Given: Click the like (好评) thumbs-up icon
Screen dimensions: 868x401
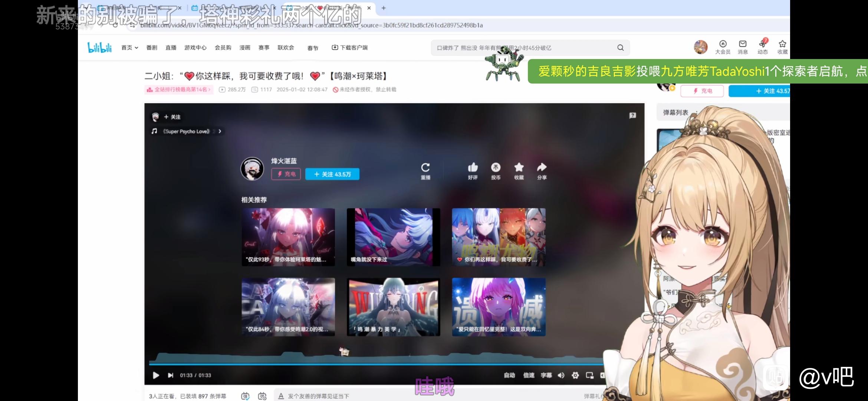Looking at the screenshot, I should pos(473,167).
